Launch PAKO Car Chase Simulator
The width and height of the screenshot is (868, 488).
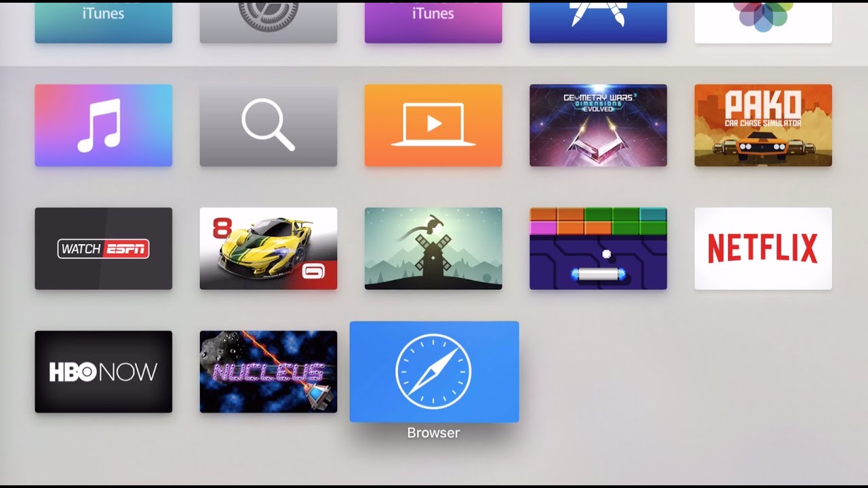[x=763, y=125]
